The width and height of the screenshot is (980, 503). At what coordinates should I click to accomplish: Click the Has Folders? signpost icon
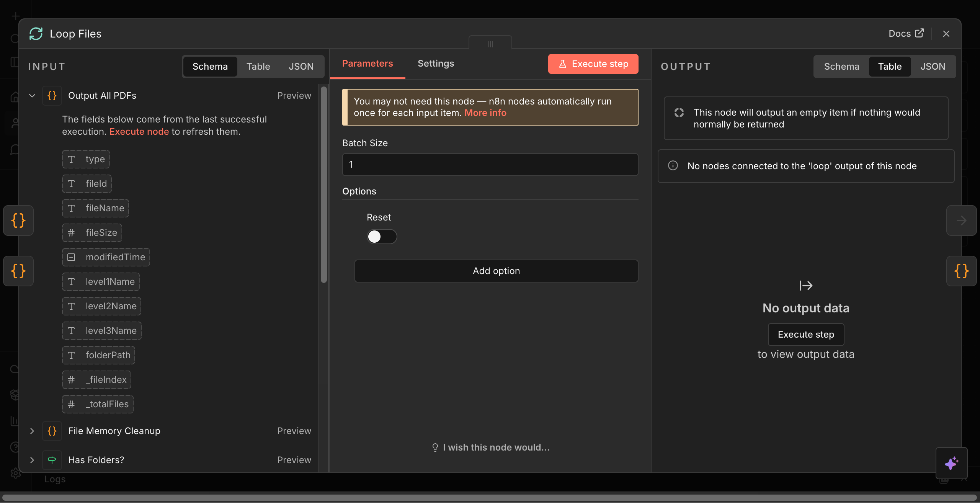52,460
